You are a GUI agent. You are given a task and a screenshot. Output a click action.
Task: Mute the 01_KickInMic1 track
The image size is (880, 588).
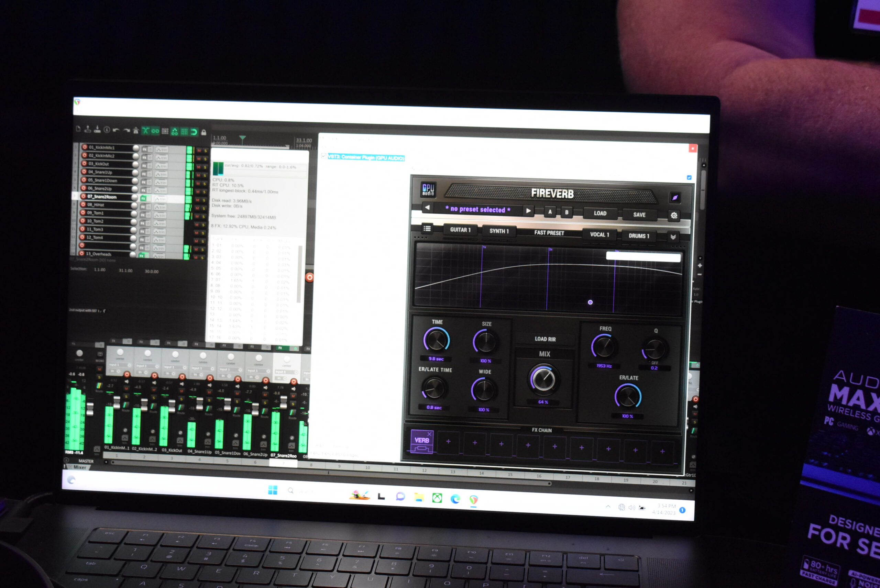[x=199, y=151]
